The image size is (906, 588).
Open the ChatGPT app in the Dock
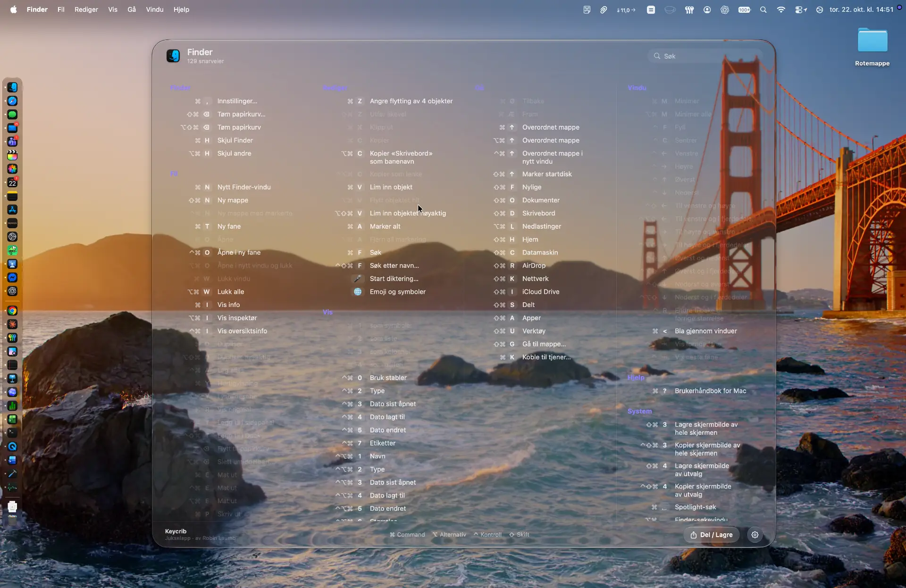12,291
